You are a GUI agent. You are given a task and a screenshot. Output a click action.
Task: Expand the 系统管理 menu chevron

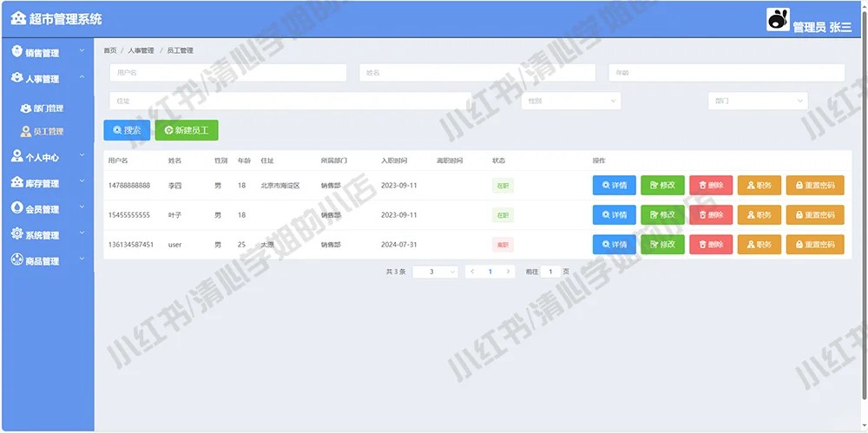[82, 233]
